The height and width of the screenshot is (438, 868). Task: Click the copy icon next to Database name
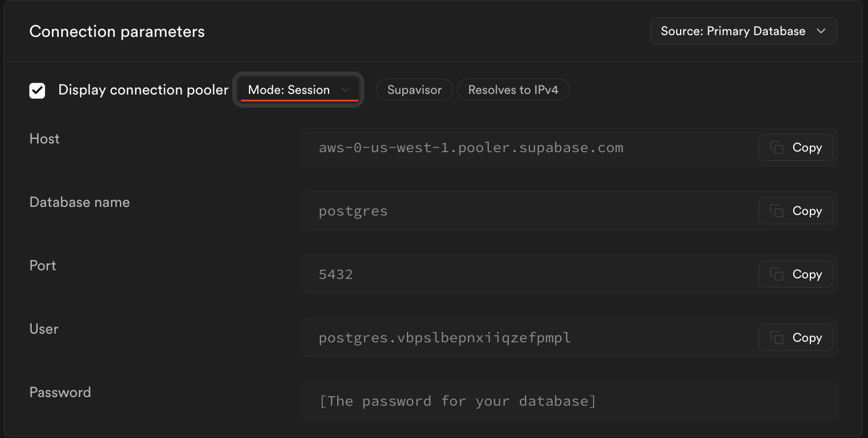775,210
